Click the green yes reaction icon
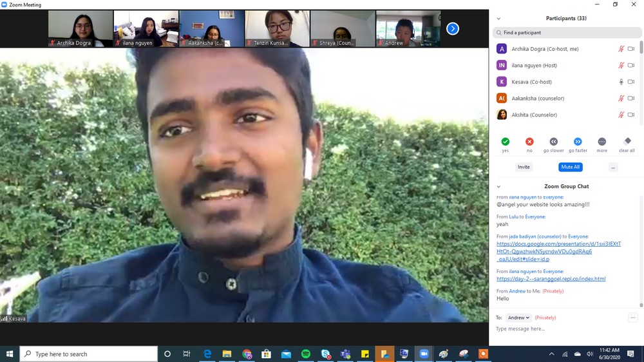644x362 pixels. click(x=505, y=142)
